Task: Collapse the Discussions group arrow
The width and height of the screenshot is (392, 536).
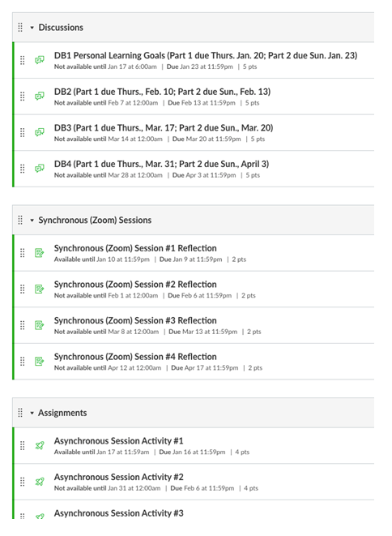Action: pyautogui.click(x=32, y=28)
